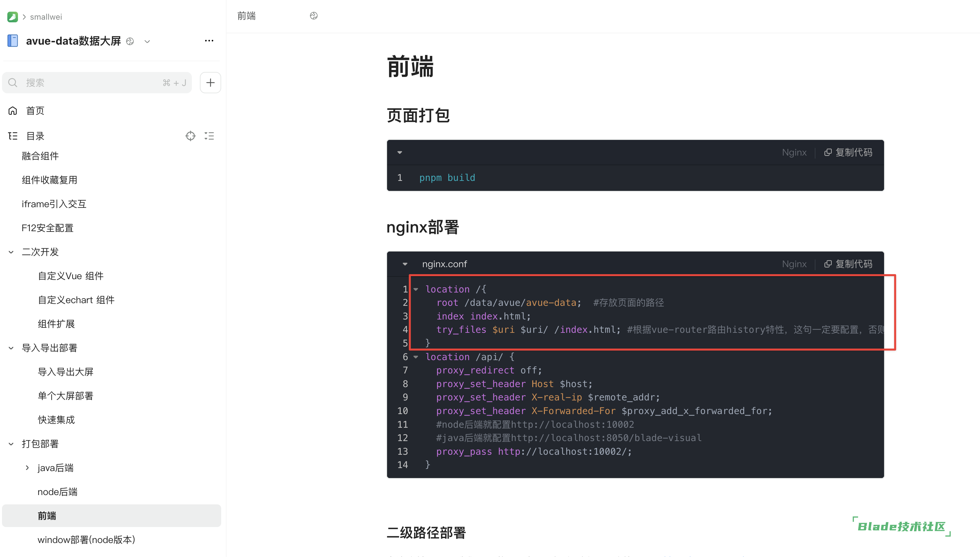Copy code of the pnpm build block
Image resolution: width=980 pixels, height=557 pixels.
[848, 152]
